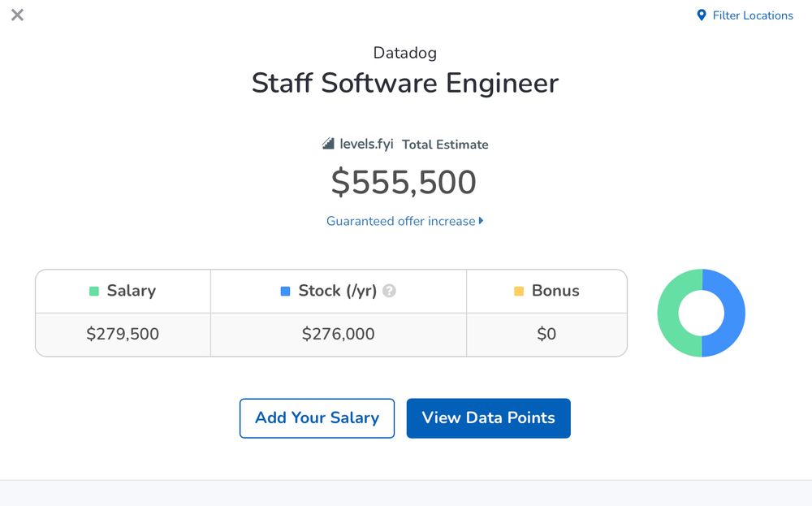812x506 pixels.
Task: Open Filter Locations link
Action: (x=745, y=15)
